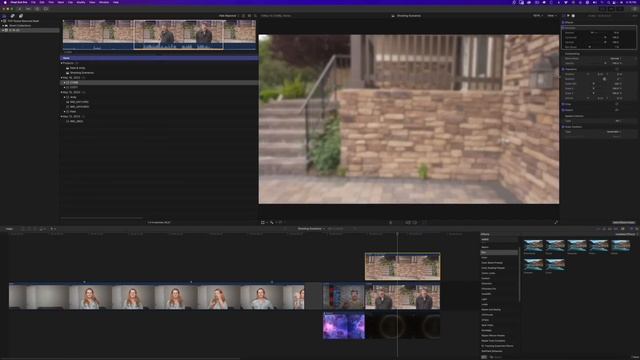The height and width of the screenshot is (360, 640).
Task: Collapse the May 16, 2023 date group
Action: (x=62, y=78)
